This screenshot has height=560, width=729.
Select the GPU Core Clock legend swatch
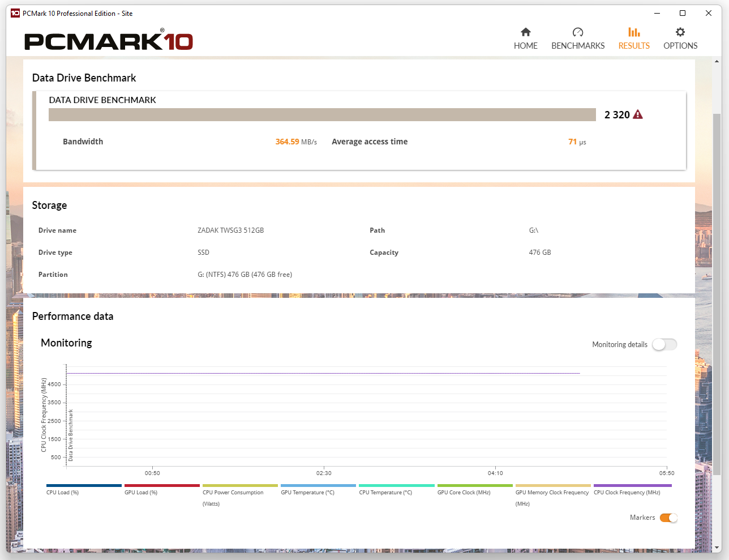coord(475,485)
